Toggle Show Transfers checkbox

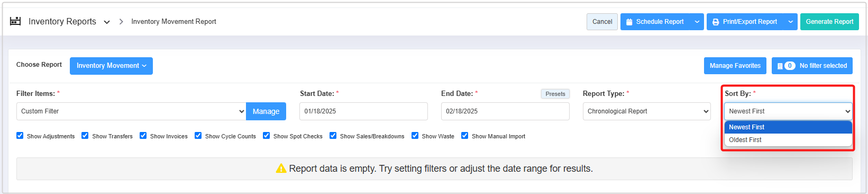85,136
